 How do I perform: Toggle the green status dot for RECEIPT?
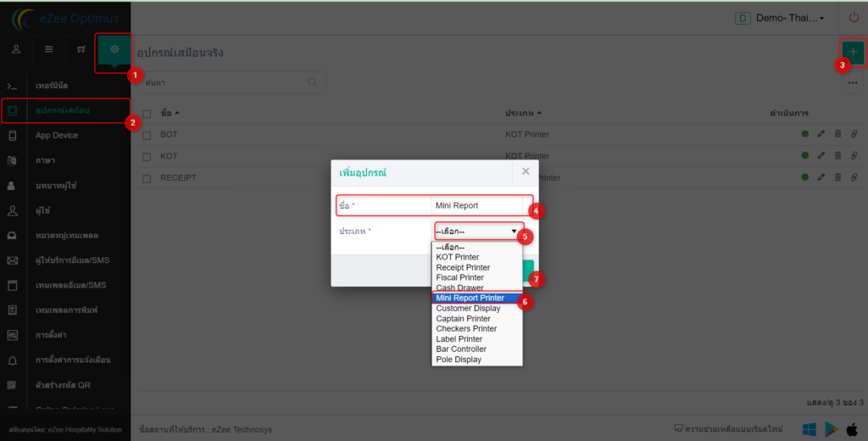[805, 177]
